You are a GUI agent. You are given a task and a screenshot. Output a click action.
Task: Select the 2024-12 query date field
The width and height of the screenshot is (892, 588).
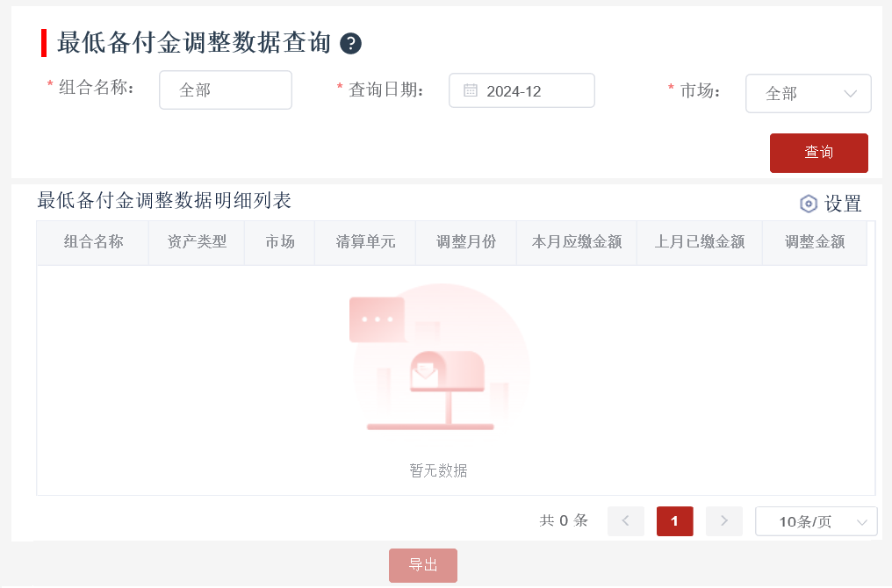pyautogui.click(x=522, y=90)
